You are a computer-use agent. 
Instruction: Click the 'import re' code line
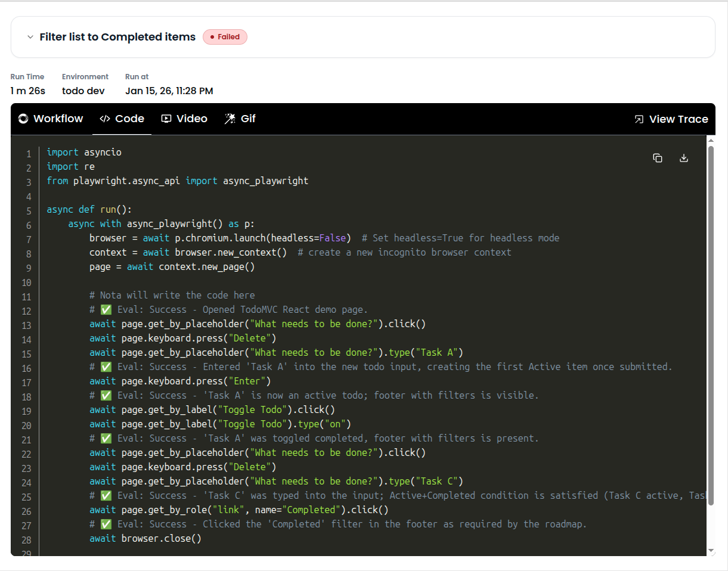71,167
